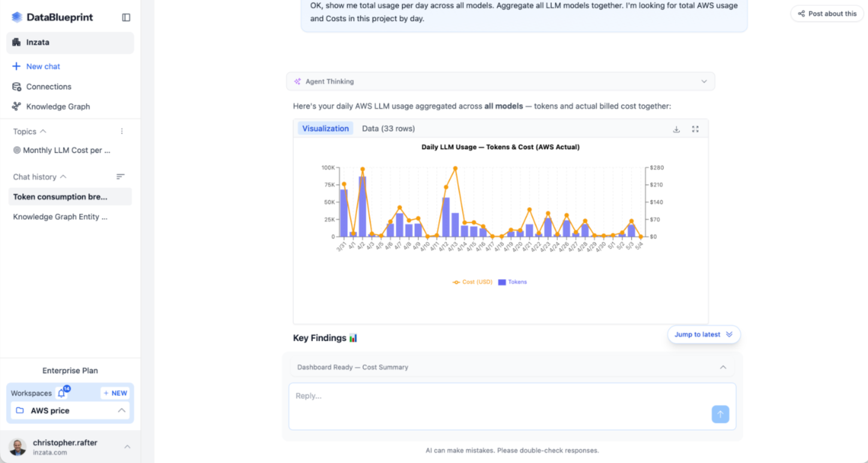Image resolution: width=868 pixels, height=463 pixels.
Task: Click the user message bubble text
Action: [524, 12]
